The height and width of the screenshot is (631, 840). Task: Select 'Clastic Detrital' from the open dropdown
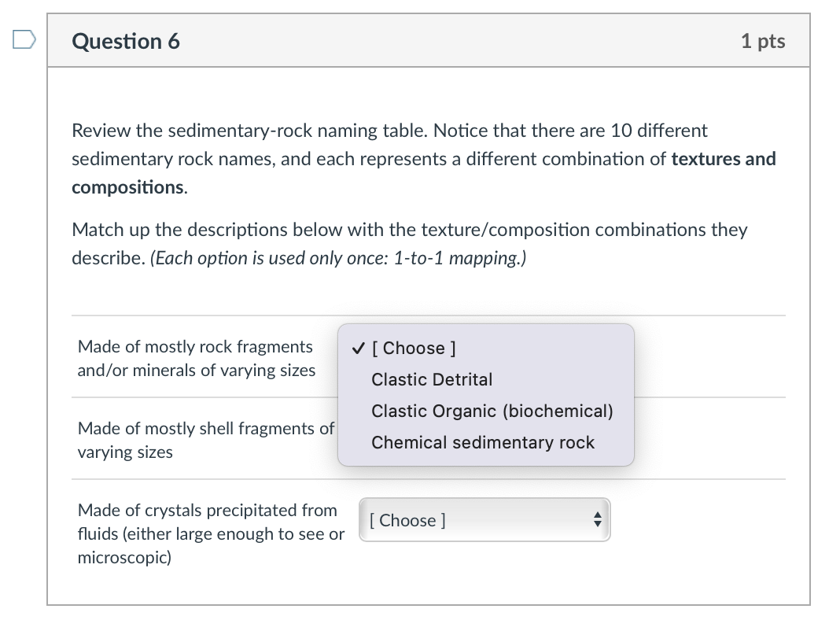[432, 379]
